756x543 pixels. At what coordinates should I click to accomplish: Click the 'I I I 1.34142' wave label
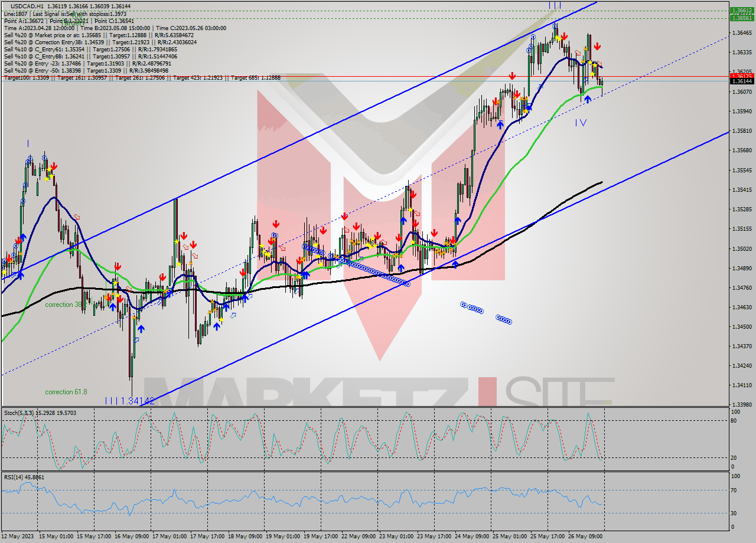[x=129, y=401]
